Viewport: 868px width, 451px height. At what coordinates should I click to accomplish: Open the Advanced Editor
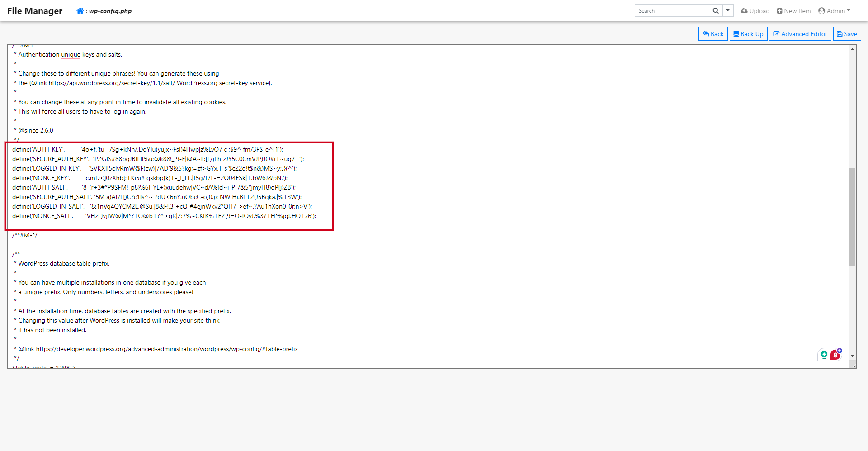[x=800, y=34]
